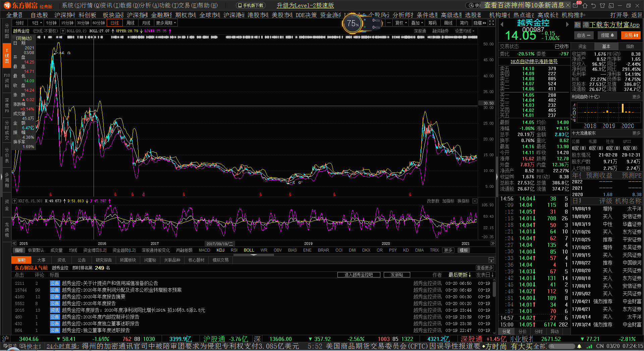Expand 更多 beside the TRIX indicator
The image size is (644, 351).
(448, 250)
